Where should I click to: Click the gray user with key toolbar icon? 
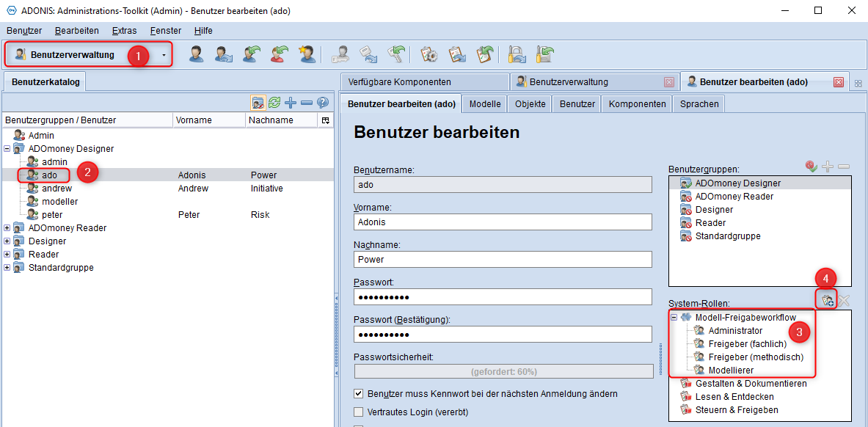[340, 54]
